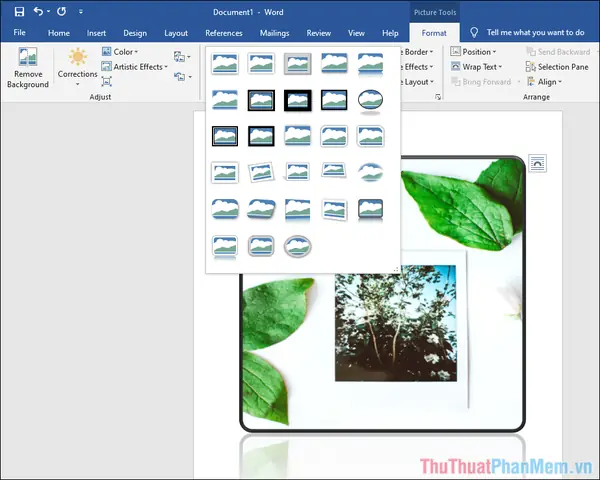Select Rotated, White picture style

261,172
